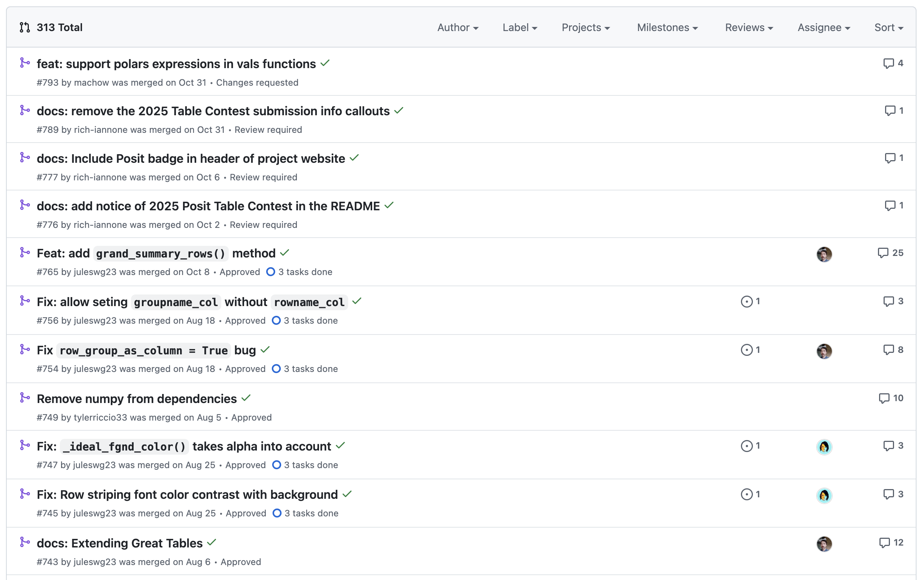
Task: Click '3 tasks done' on PR #745
Action: [311, 513]
